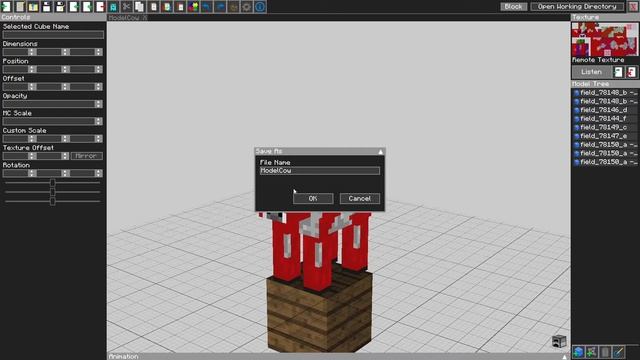
Task: Select field_78146_d in the Model Tree
Action: pos(604,110)
